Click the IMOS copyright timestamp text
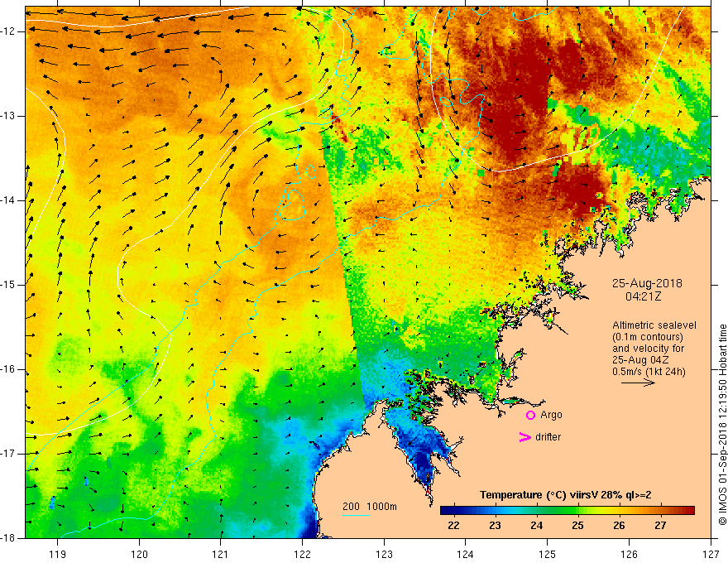The image size is (728, 563). pyautogui.click(x=722, y=425)
